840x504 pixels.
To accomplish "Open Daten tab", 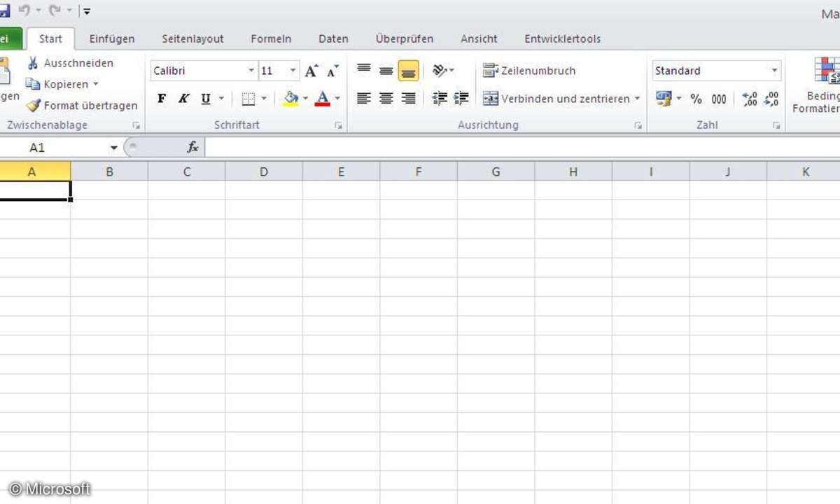I will tap(333, 39).
